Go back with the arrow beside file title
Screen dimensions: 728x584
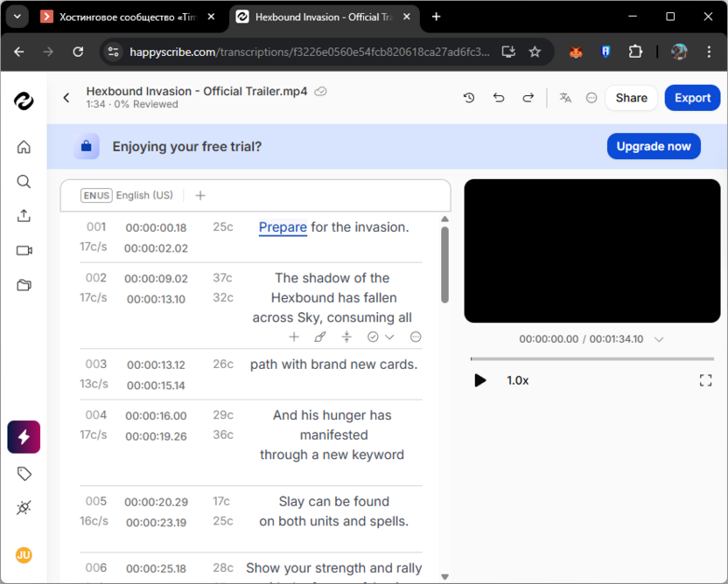[66, 97]
